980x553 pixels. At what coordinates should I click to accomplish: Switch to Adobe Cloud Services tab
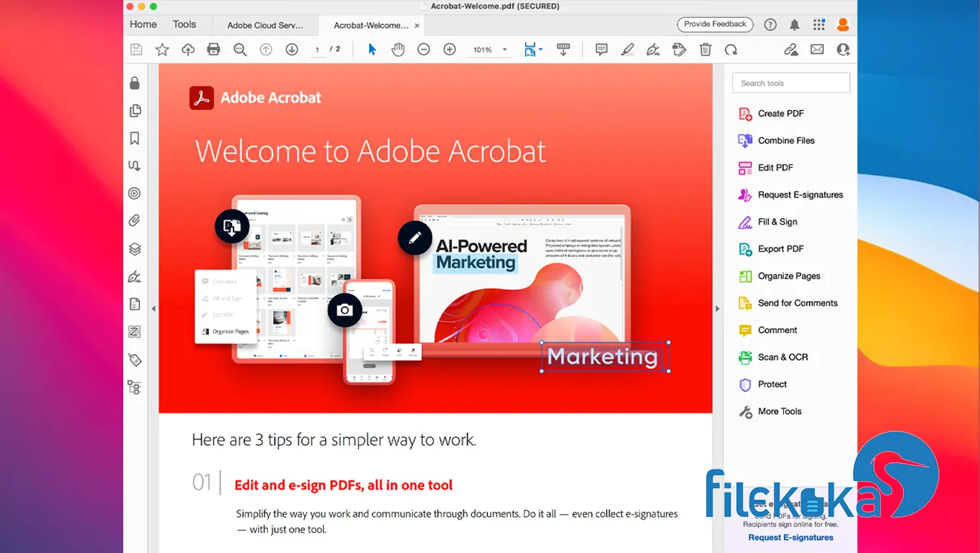coord(265,25)
